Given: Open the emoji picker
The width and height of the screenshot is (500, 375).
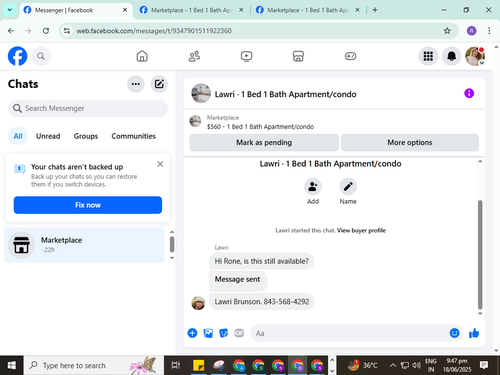Looking at the screenshot, I should [x=454, y=333].
